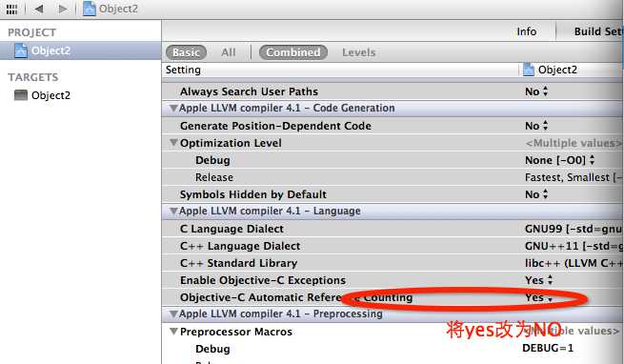Collapse the Optimization Level row
This screenshot has width=624, height=364.
point(173,143)
